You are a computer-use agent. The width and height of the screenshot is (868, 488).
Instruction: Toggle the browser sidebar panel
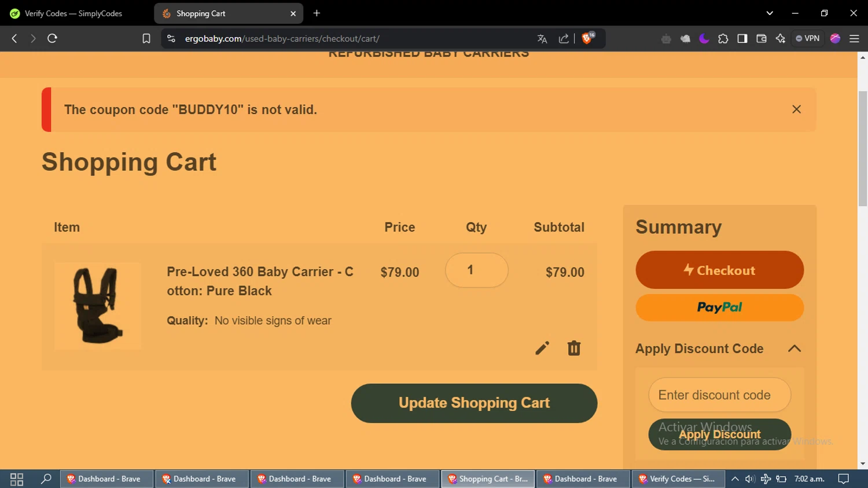coord(742,39)
